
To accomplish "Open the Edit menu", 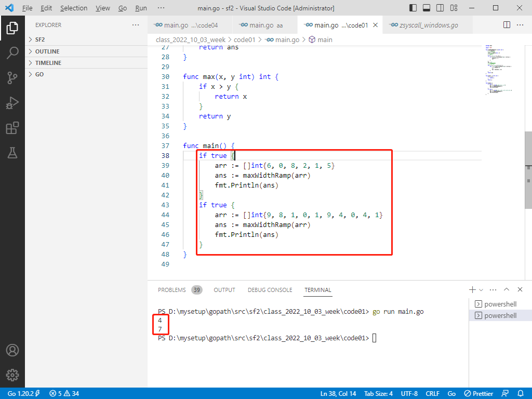I will coord(46,8).
